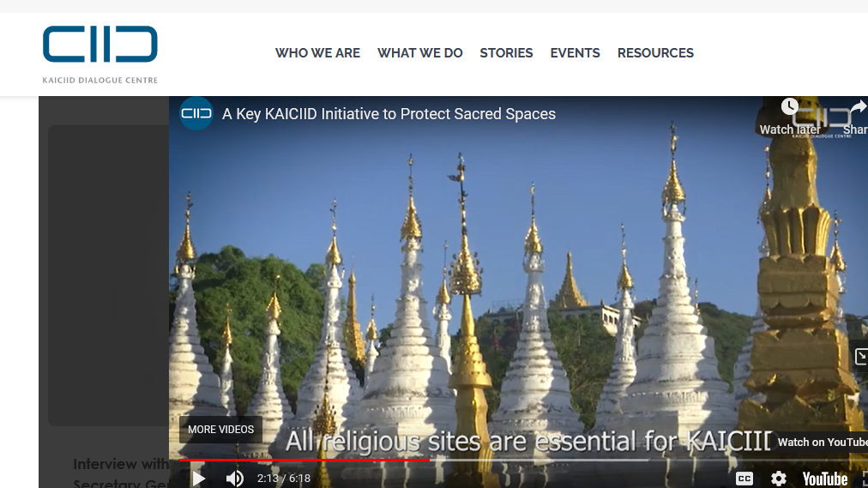This screenshot has width=868, height=488.
Task: Click the YouTube logo in player
Action: coord(825,479)
